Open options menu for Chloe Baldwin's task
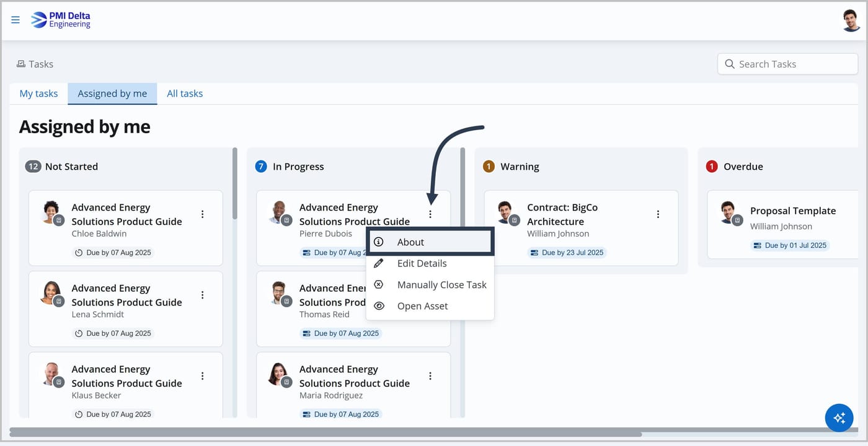This screenshot has width=868, height=446. tap(202, 214)
